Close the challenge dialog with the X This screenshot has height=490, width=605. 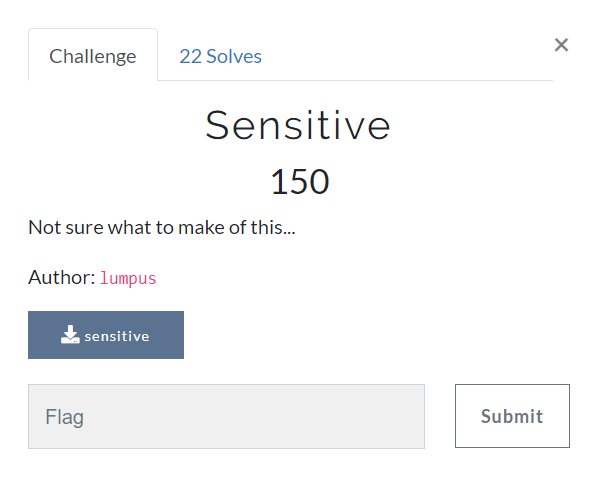[561, 45]
